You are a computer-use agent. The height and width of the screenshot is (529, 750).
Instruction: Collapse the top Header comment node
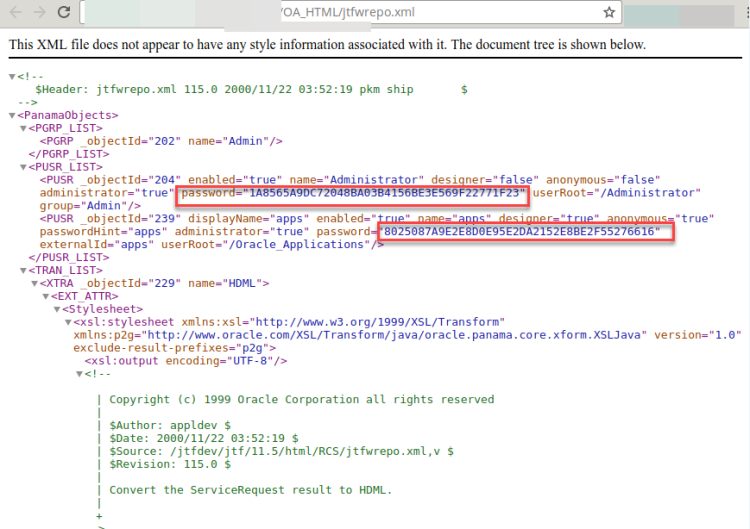12,77
